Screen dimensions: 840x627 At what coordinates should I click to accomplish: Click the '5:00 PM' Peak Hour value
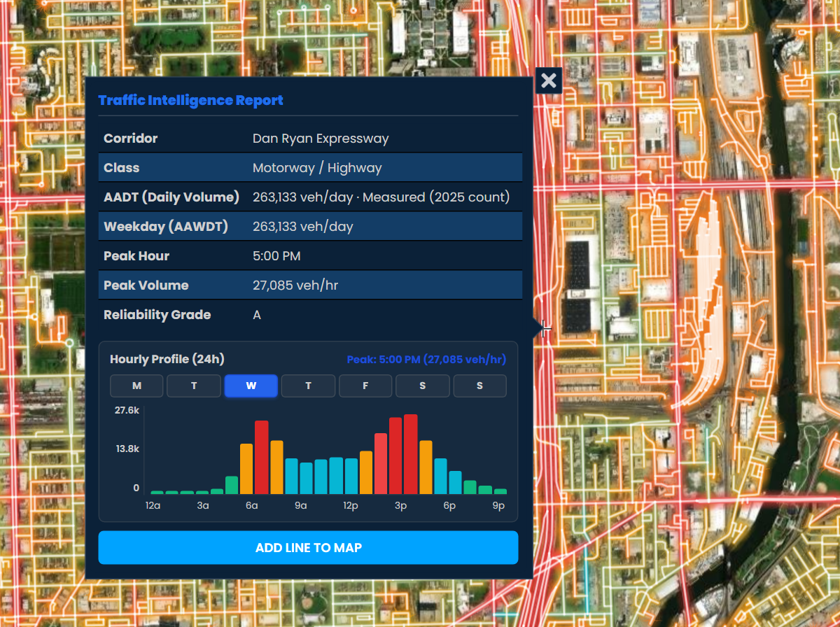276,256
